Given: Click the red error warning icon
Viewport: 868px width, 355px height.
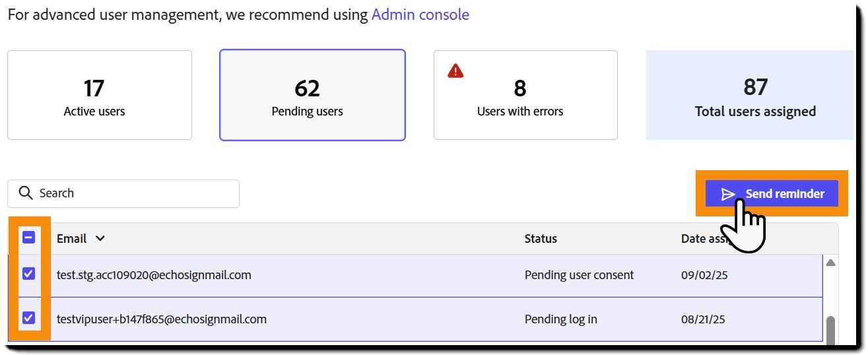Looking at the screenshot, I should [x=455, y=71].
